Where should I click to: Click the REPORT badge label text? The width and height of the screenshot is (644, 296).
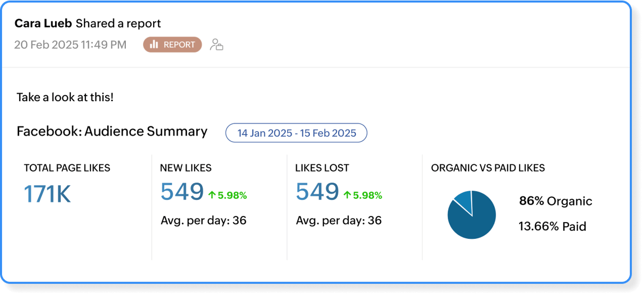coord(179,45)
